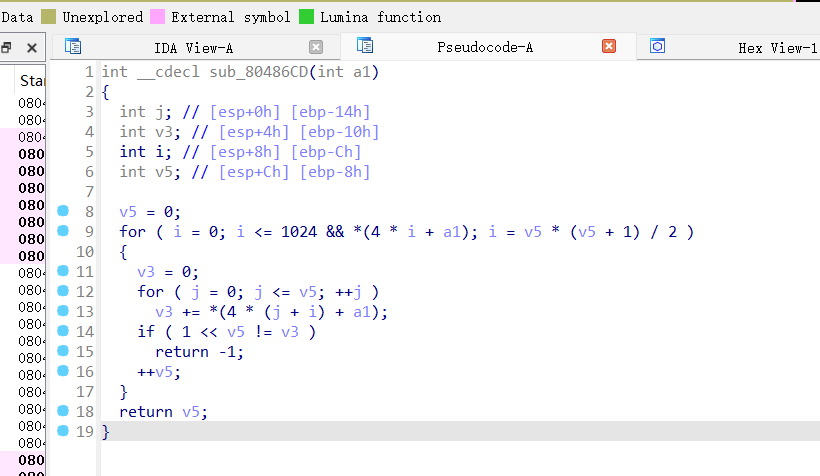Close the left functions panel

pyautogui.click(x=32, y=48)
